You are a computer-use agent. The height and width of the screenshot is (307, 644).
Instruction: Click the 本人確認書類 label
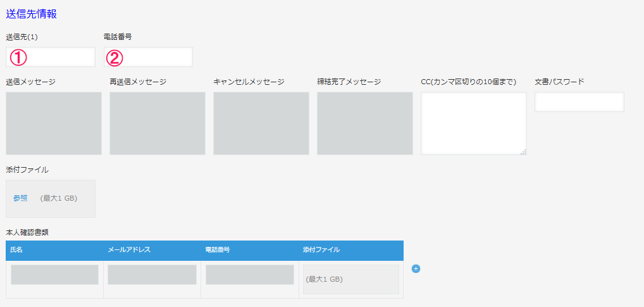[27, 232]
